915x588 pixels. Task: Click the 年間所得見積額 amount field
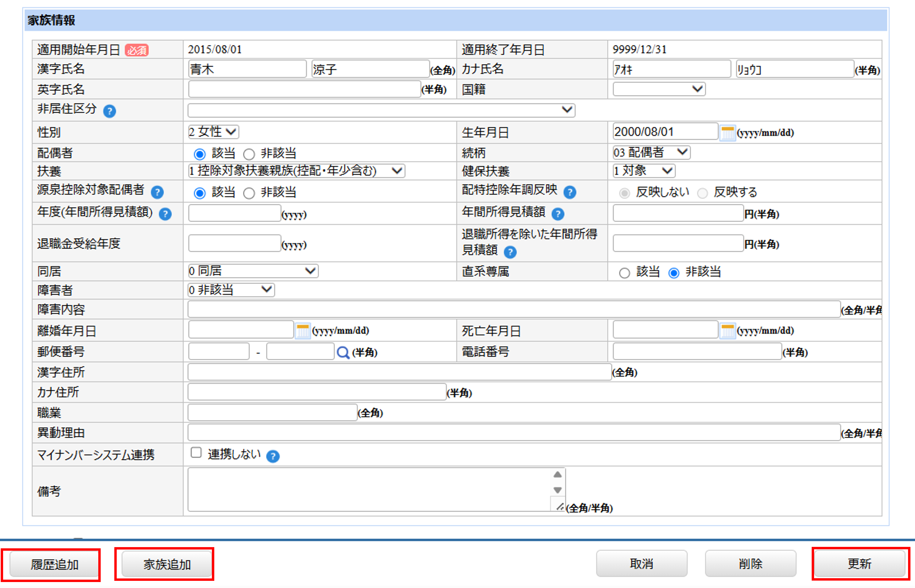[x=678, y=213]
